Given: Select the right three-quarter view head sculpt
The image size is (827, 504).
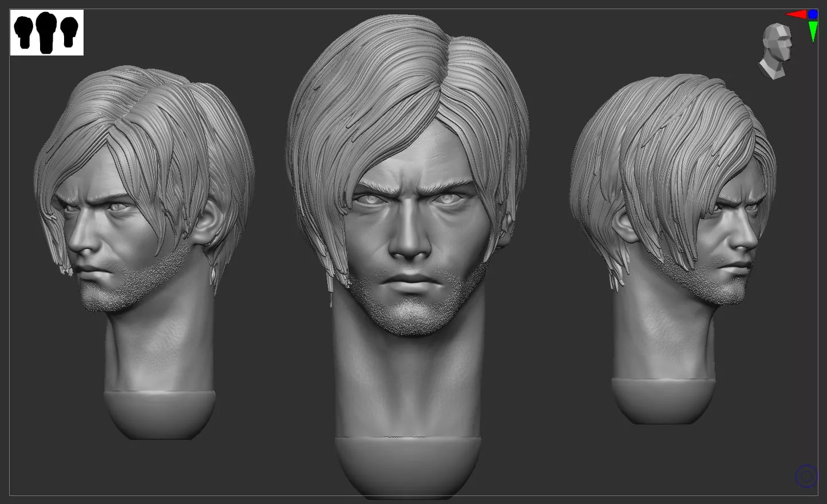Looking at the screenshot, I should coord(672,249).
